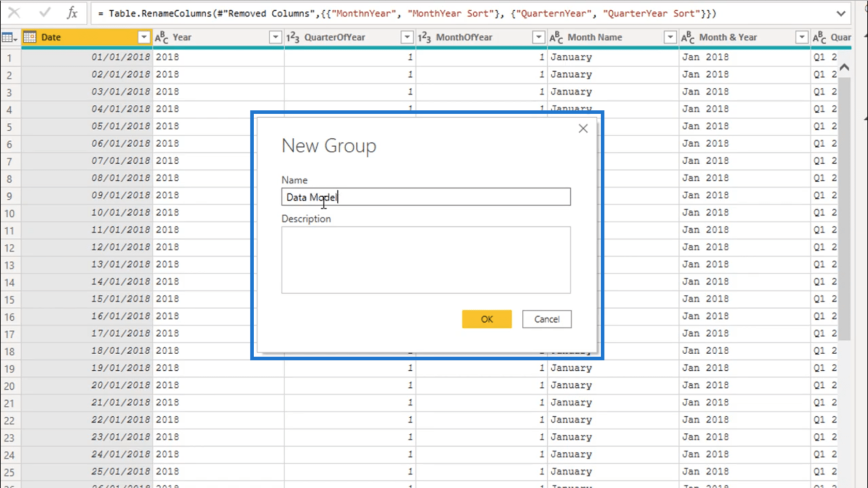Click January cell in row 22
The height and width of the screenshot is (488, 868).
tap(613, 420)
